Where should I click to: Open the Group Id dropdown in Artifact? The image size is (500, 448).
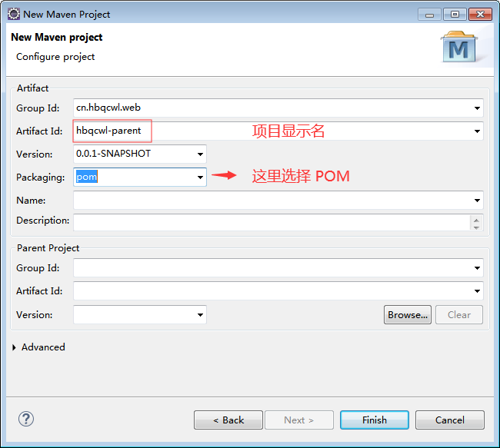pyautogui.click(x=477, y=108)
